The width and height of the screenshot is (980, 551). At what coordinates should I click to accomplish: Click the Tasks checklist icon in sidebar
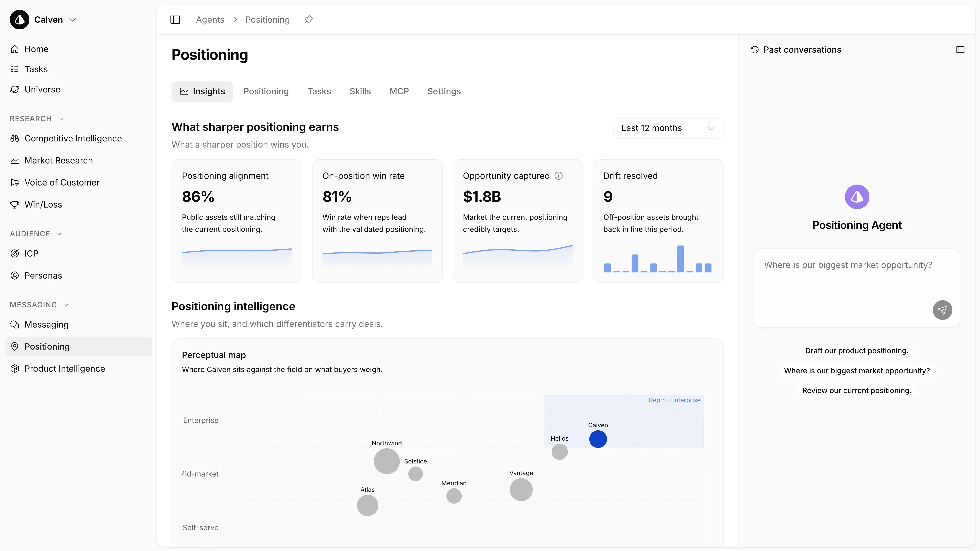click(15, 69)
